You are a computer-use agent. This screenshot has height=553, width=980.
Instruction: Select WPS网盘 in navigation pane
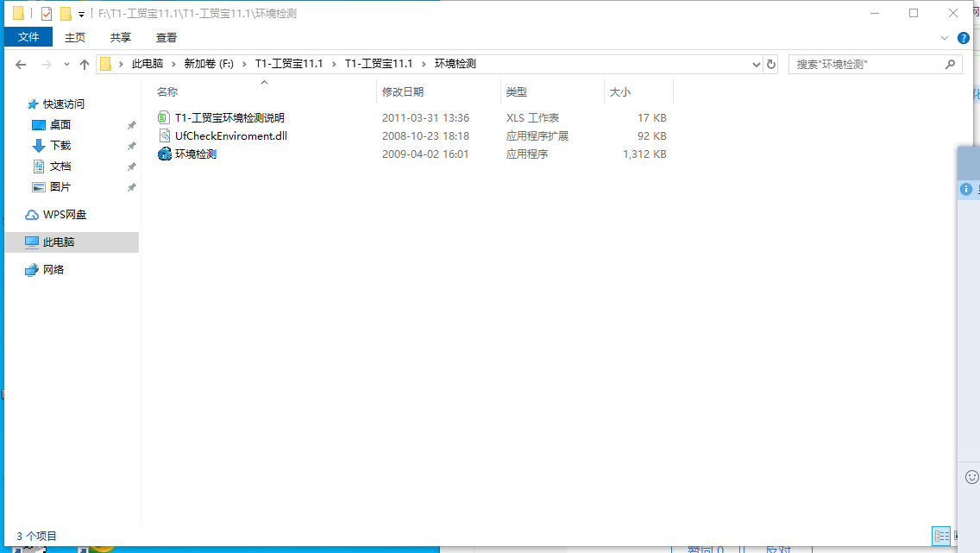[65, 215]
